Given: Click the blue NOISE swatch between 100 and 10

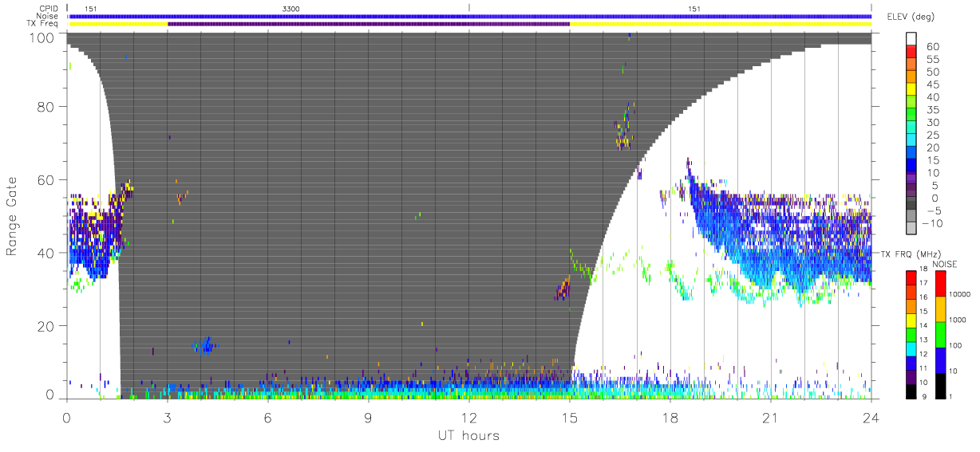Looking at the screenshot, I should [x=940, y=360].
